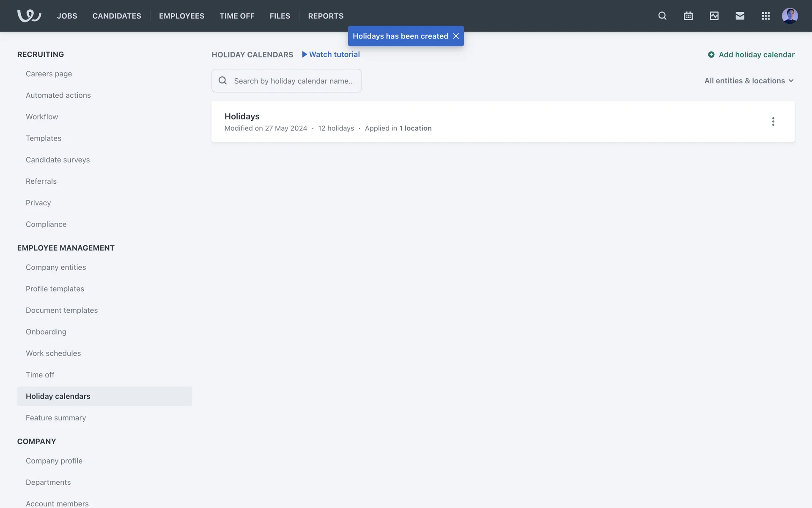Open the apps grid icon
812x508 pixels.
click(x=765, y=16)
